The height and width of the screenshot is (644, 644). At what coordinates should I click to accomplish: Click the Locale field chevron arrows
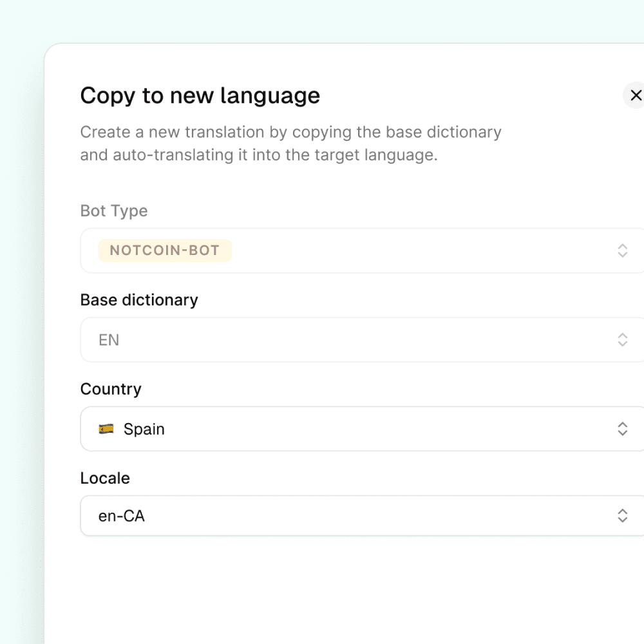(x=622, y=515)
